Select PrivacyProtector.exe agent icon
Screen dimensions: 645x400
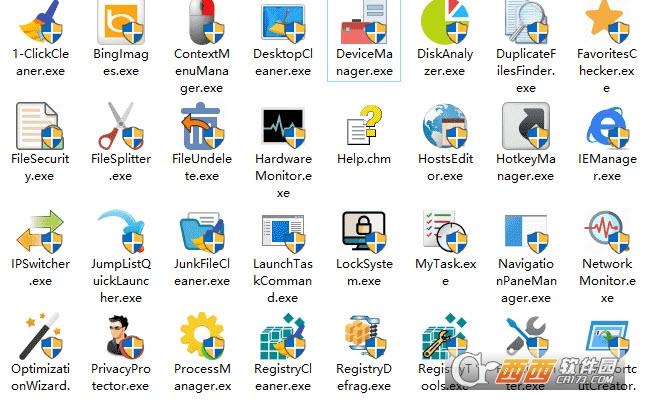tap(119, 337)
